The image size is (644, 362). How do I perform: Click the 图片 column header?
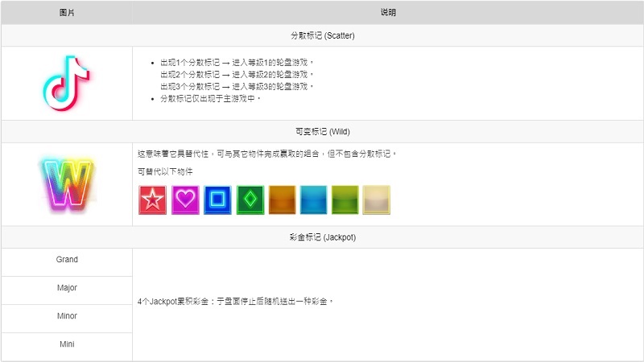(x=67, y=12)
